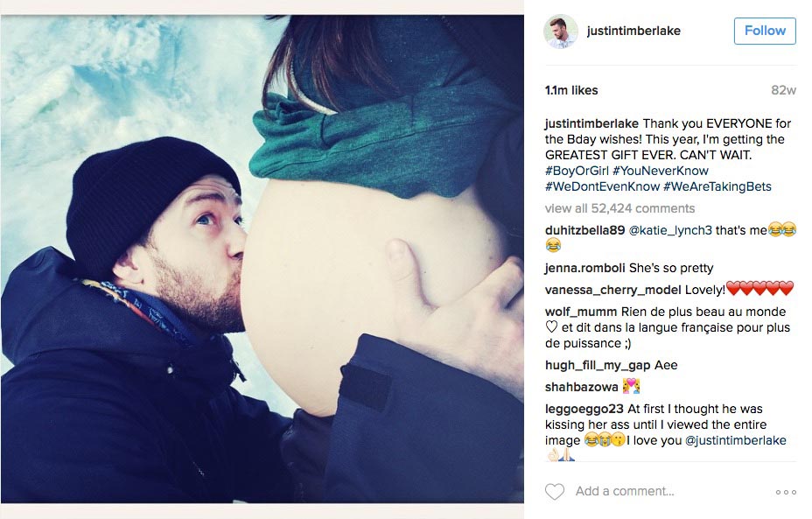
Task: Click the @justintimberlake mention in comment
Action: click(735, 440)
